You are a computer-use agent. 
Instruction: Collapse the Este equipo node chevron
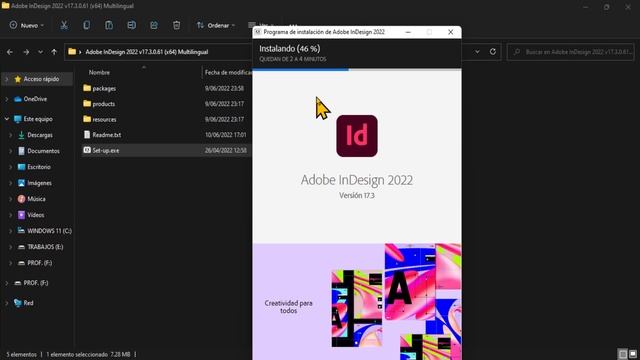click(x=7, y=119)
